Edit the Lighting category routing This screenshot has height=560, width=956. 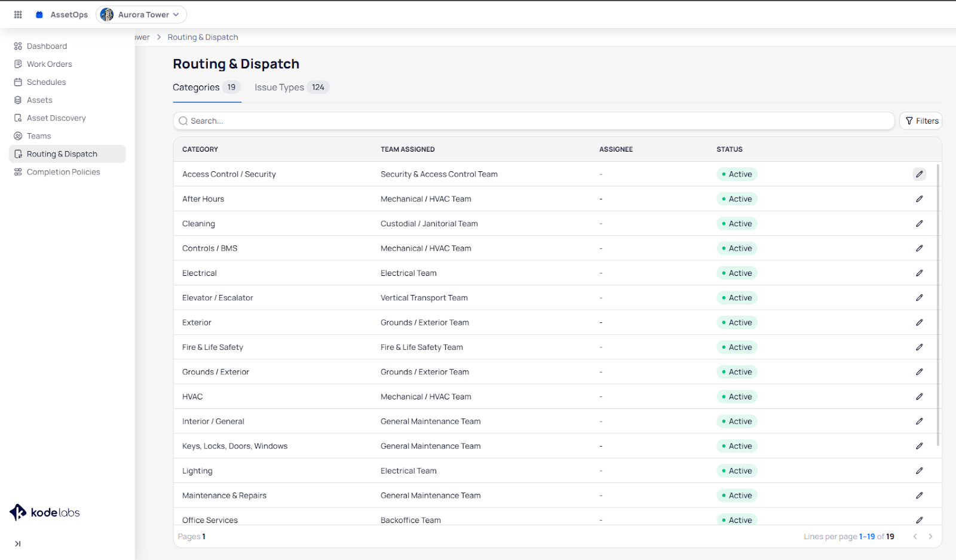point(919,471)
